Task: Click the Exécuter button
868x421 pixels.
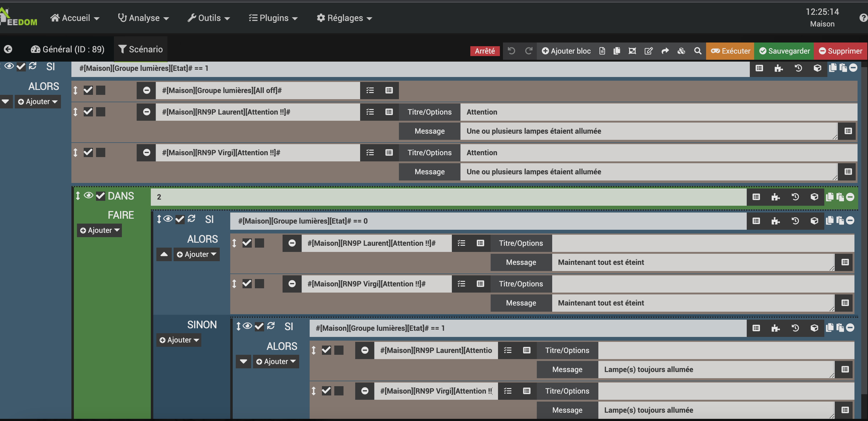Action: [x=730, y=51]
